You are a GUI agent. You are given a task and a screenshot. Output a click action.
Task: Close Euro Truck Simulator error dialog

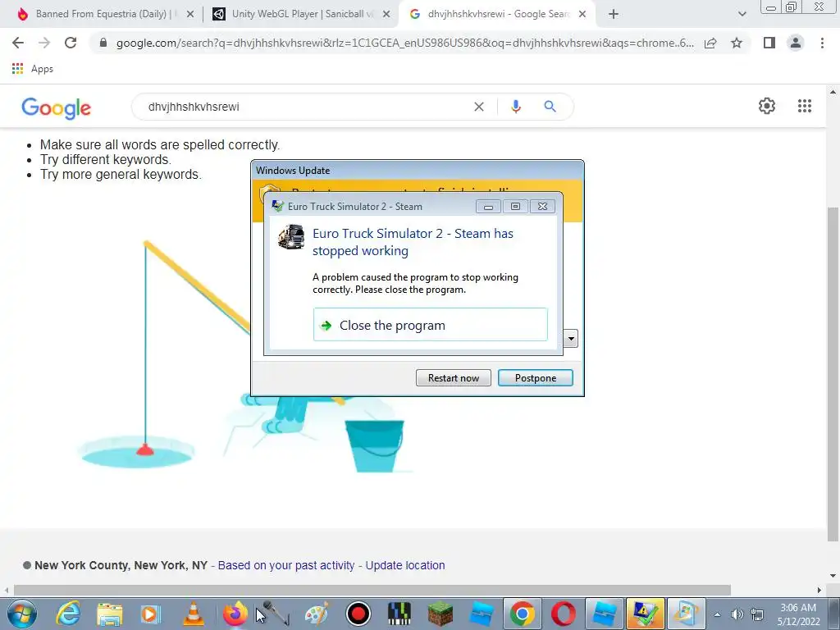point(542,207)
